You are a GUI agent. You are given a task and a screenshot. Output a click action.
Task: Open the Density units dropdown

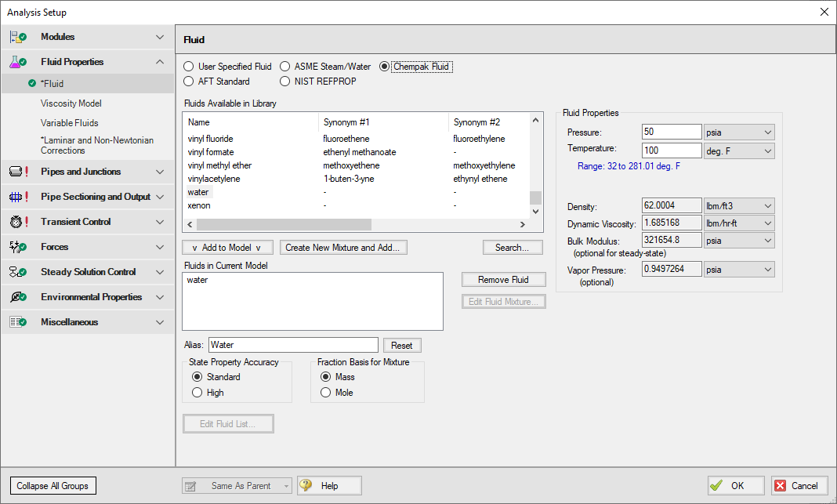click(x=739, y=206)
